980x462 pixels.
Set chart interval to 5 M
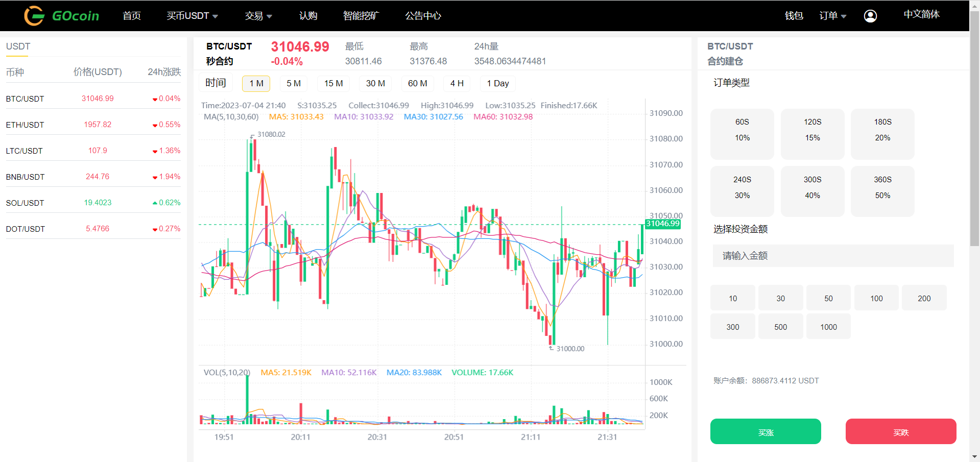point(294,83)
